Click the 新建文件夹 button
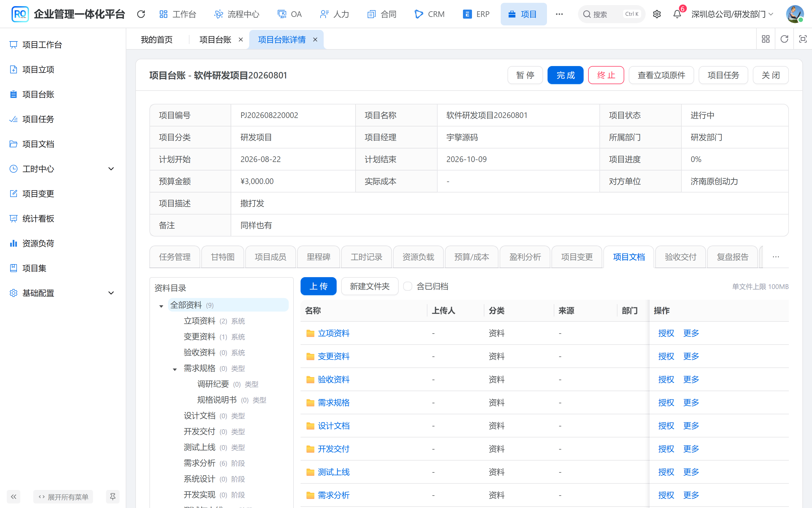The height and width of the screenshot is (508, 812). point(370,286)
